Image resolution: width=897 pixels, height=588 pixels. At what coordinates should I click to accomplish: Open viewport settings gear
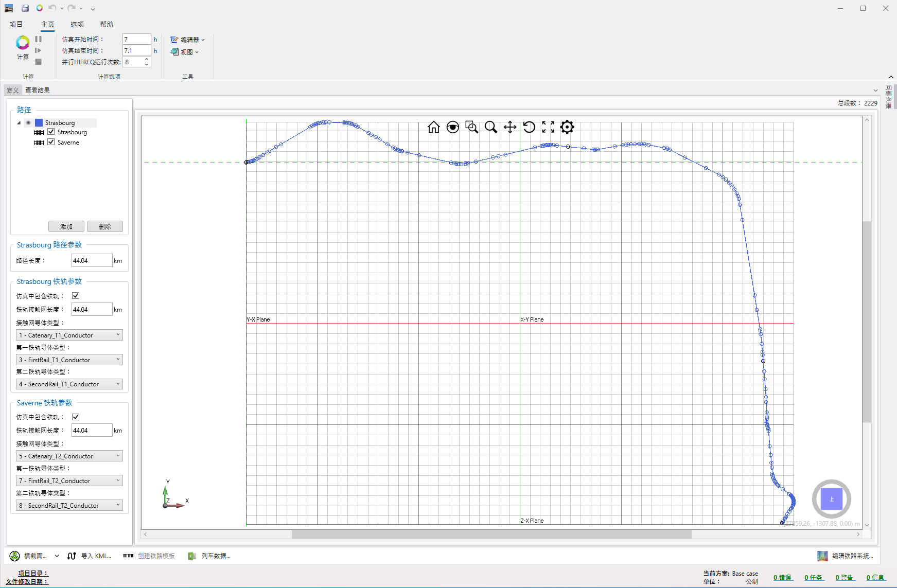(x=567, y=127)
